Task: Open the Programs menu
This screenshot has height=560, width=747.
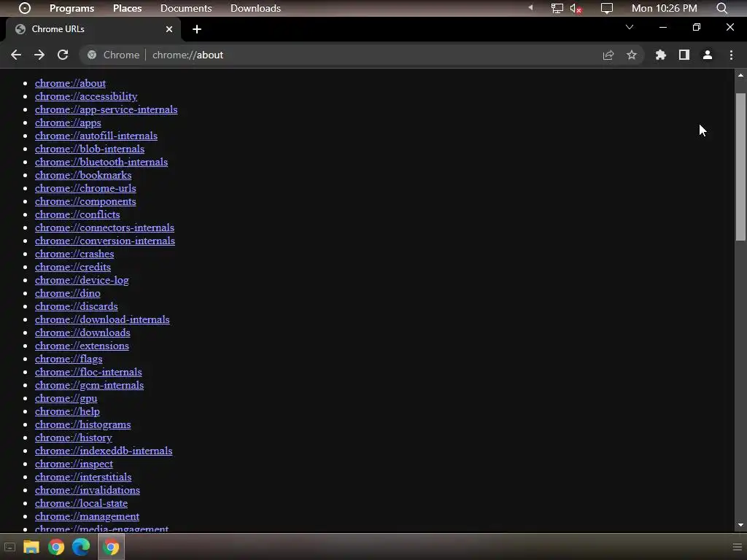Action: 72,8
